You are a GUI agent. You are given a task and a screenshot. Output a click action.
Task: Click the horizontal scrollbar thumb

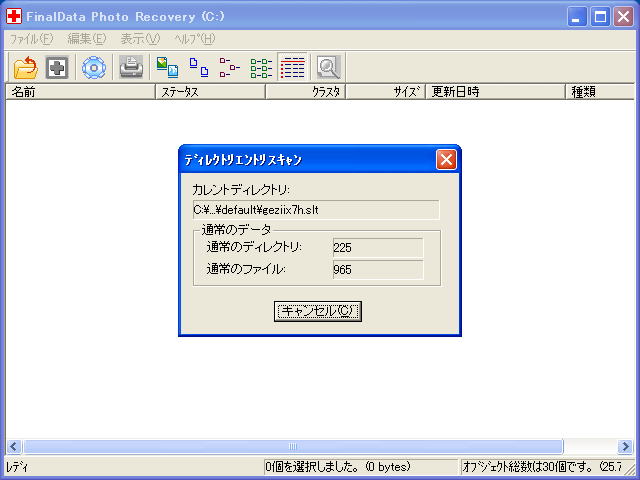293,447
